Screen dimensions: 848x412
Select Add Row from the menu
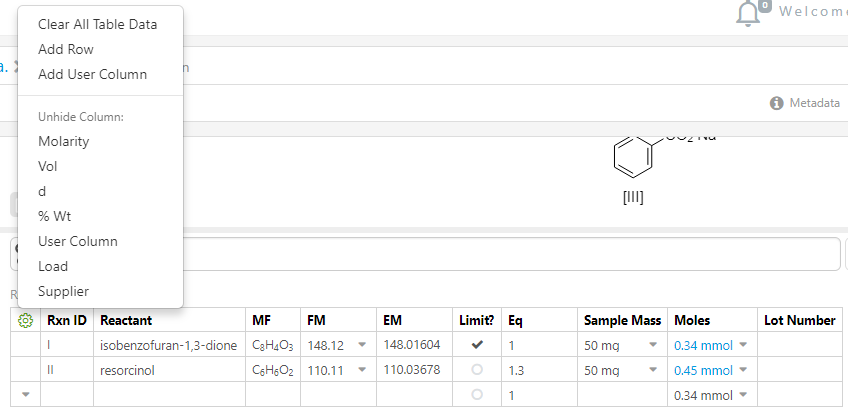(66, 49)
